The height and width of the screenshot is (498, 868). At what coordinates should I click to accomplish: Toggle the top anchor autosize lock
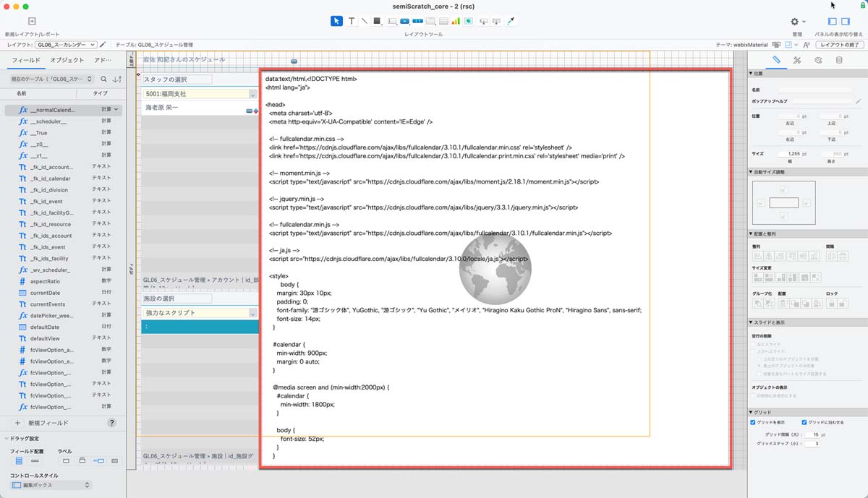click(783, 189)
